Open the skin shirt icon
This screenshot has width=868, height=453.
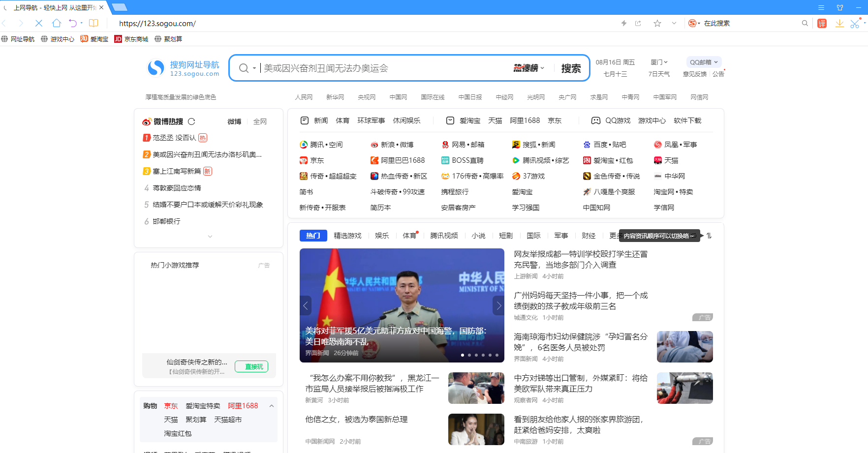[840, 7]
